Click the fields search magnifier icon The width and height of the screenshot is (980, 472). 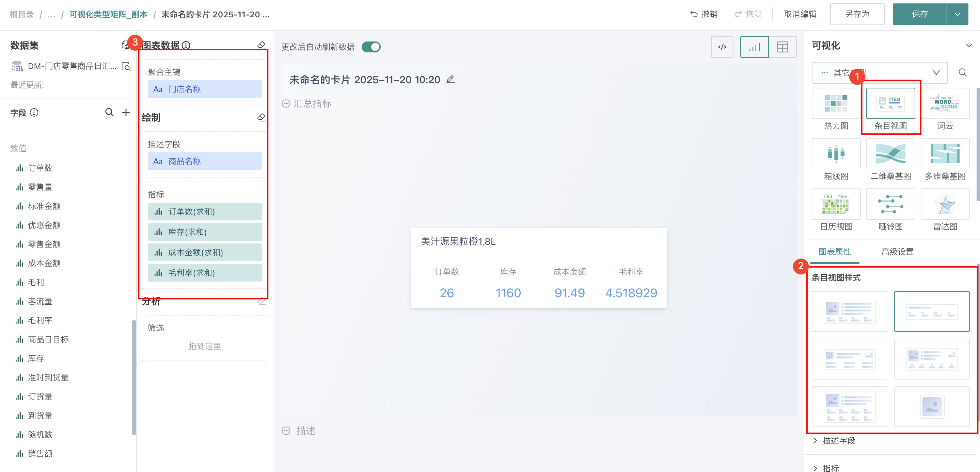pos(109,113)
